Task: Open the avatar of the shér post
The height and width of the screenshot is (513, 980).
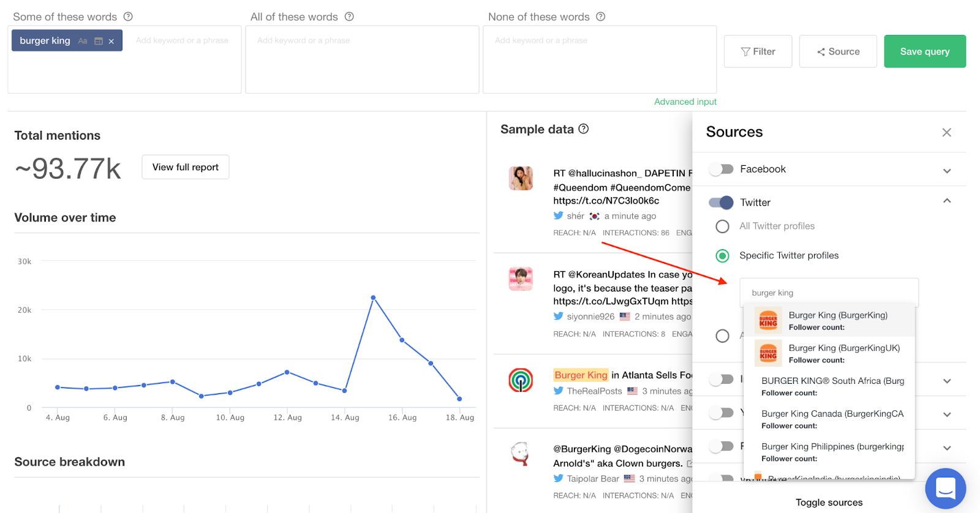Action: [x=521, y=178]
